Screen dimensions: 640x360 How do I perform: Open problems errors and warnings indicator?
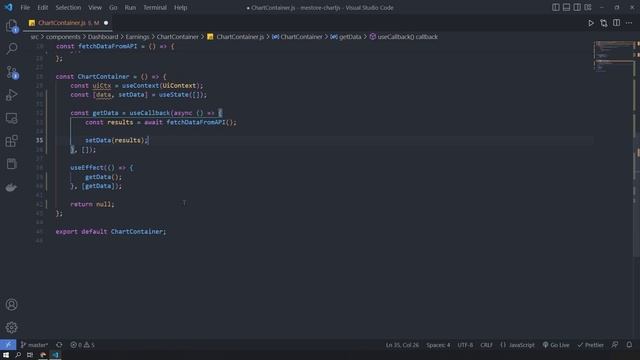point(82,345)
